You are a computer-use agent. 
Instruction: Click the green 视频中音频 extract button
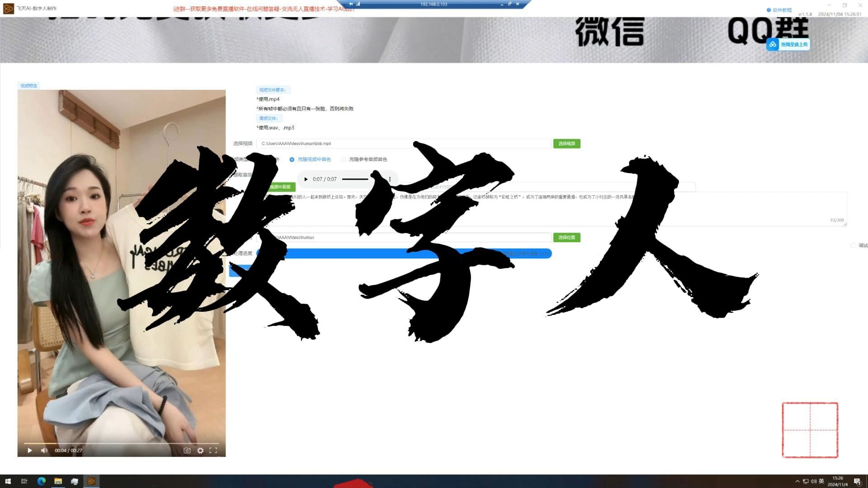tap(280, 187)
